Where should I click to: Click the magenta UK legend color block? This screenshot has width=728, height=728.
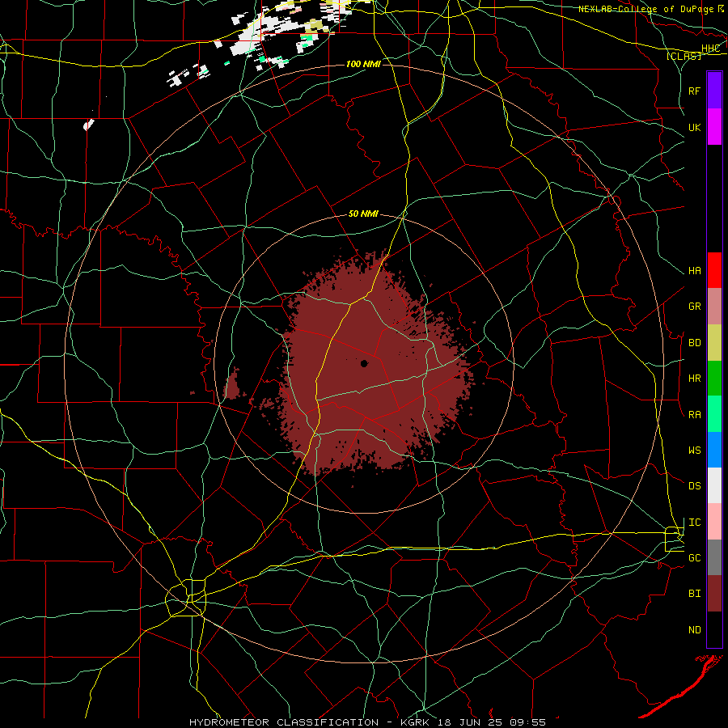(714, 127)
